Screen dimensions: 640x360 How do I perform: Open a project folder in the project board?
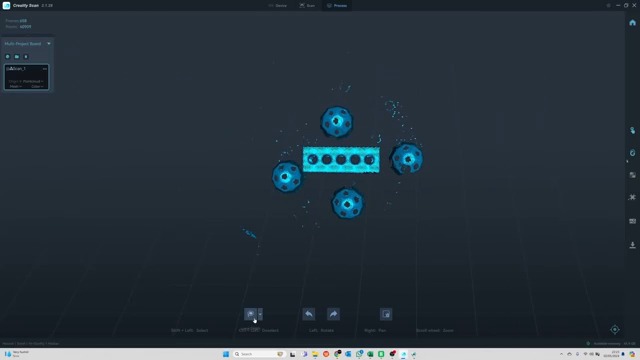point(17,57)
